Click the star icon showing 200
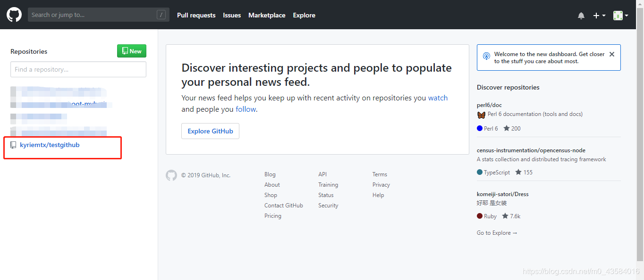This screenshot has height=280, width=644. coord(507,128)
